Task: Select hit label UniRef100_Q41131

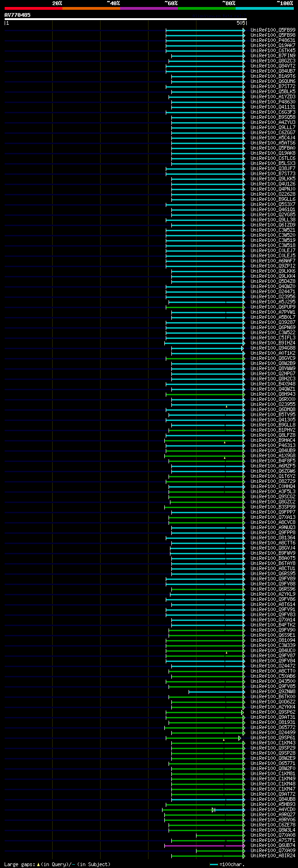Action: (x=273, y=107)
